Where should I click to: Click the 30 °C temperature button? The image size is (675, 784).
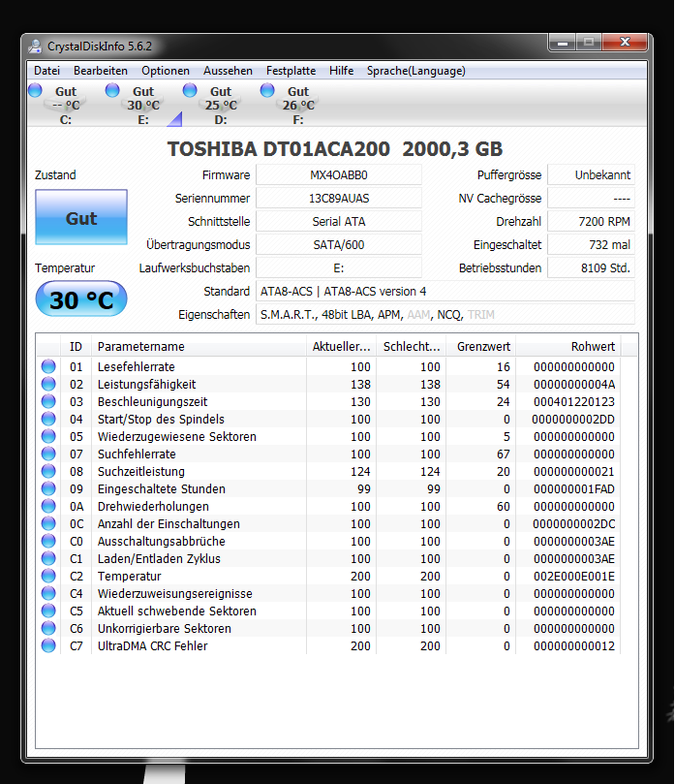[x=81, y=299]
